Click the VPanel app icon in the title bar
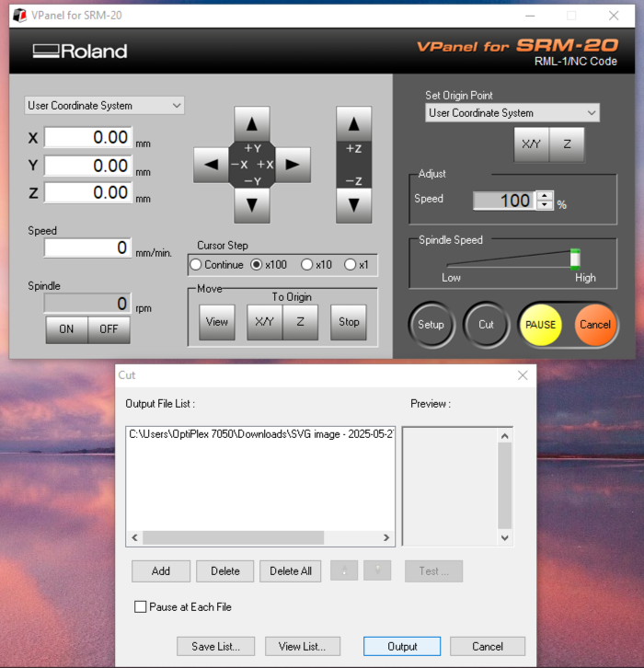Viewport: 644px width, 668px height. point(19,16)
